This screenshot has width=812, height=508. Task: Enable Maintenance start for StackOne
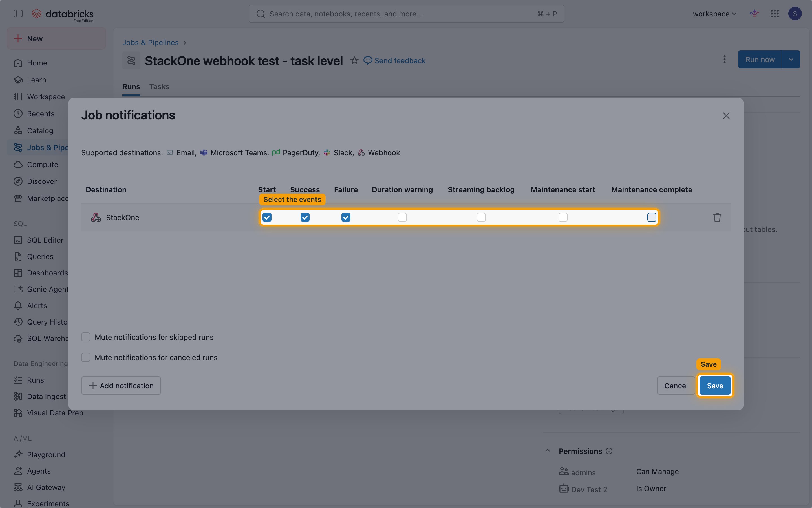(x=563, y=217)
